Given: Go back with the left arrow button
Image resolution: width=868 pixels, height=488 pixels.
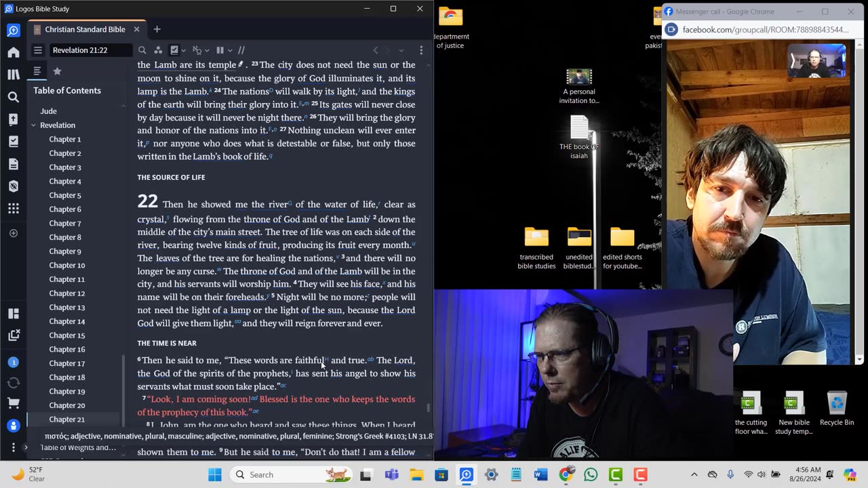Looking at the screenshot, I should pos(376,50).
